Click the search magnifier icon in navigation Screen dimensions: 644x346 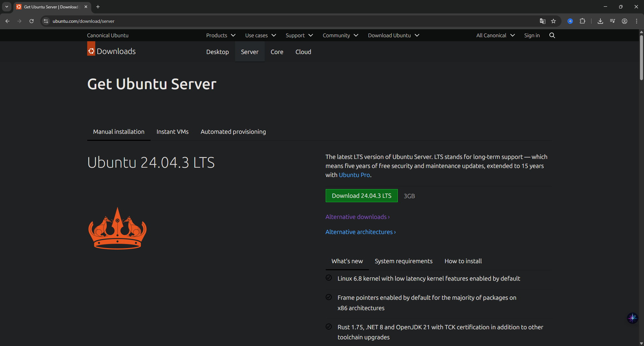pos(552,36)
